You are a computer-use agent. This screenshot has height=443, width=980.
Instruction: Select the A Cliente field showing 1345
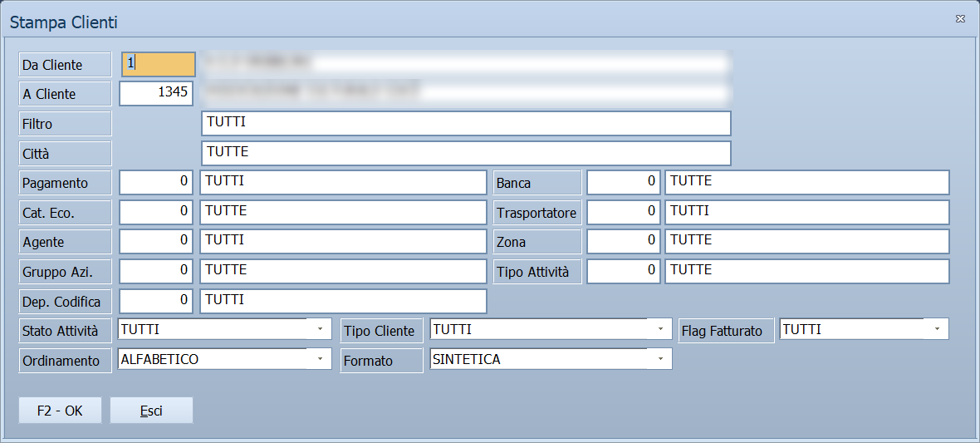[156, 93]
